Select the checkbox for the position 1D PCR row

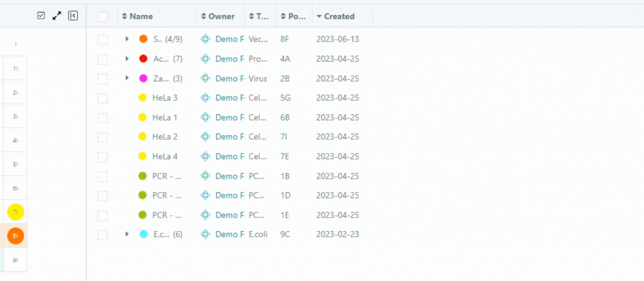coord(103,196)
